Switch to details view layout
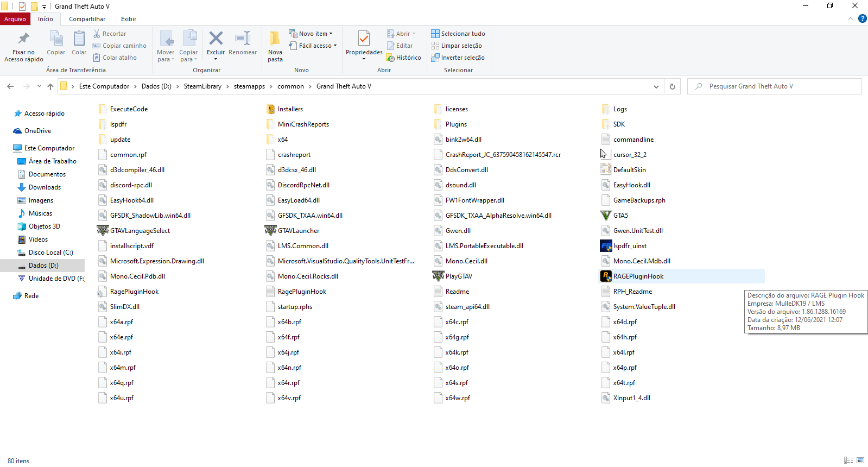The image size is (868, 467). click(848, 460)
